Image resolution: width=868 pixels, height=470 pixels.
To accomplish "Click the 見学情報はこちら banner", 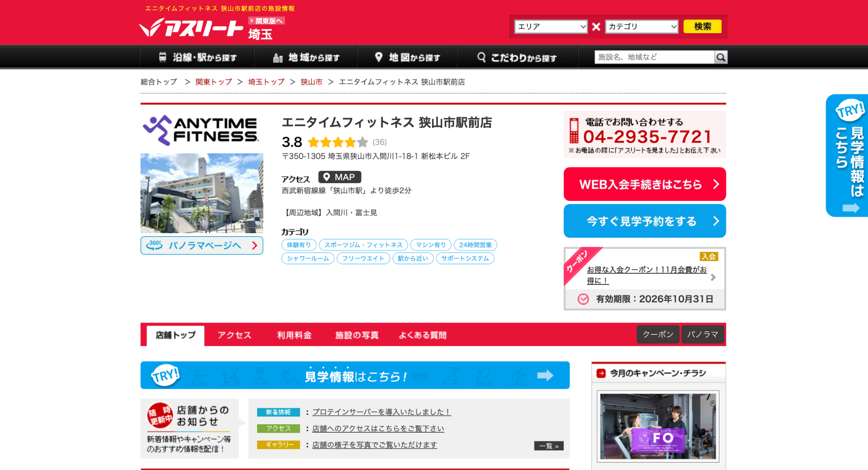I will [355, 375].
